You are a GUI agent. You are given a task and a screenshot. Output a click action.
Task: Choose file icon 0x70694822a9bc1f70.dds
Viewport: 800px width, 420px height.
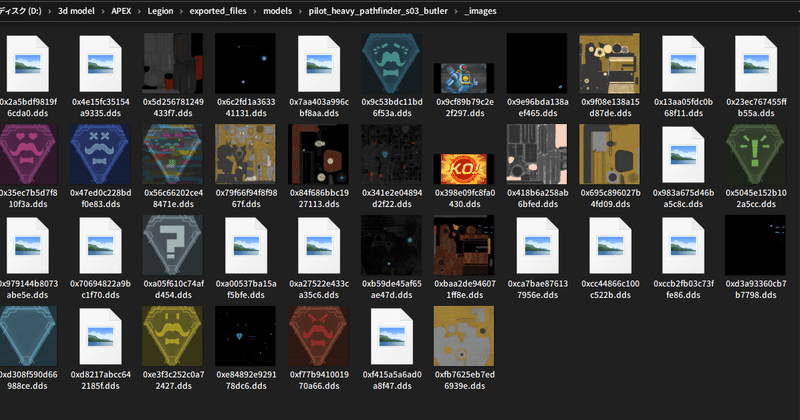(101, 245)
